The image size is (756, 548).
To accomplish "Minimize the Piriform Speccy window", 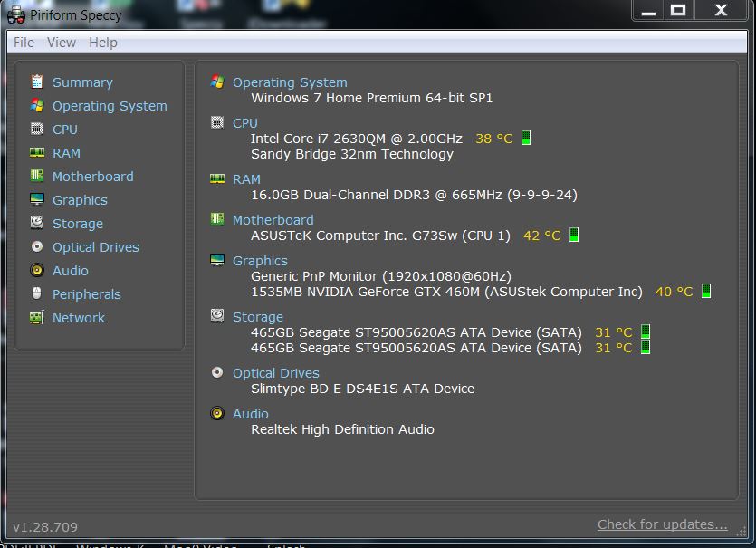I will [648, 10].
